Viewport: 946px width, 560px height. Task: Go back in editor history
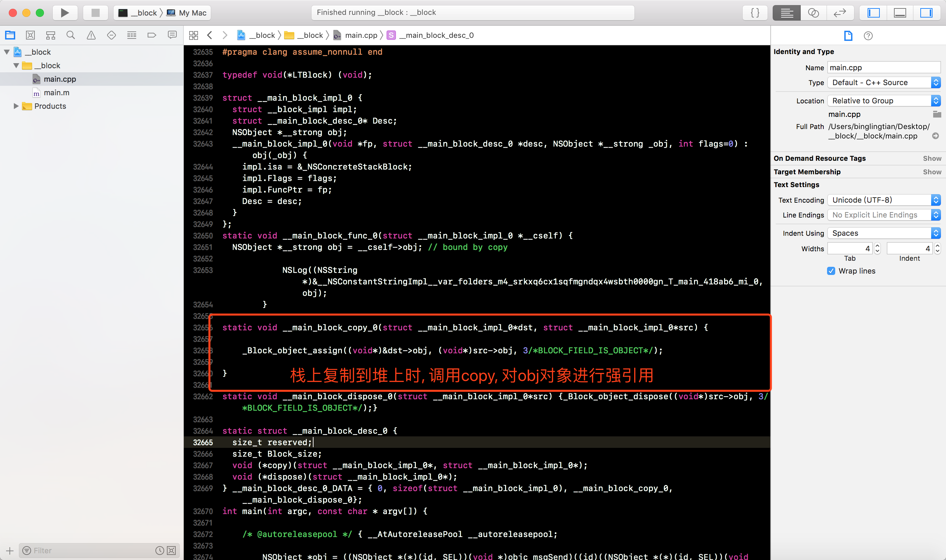210,35
